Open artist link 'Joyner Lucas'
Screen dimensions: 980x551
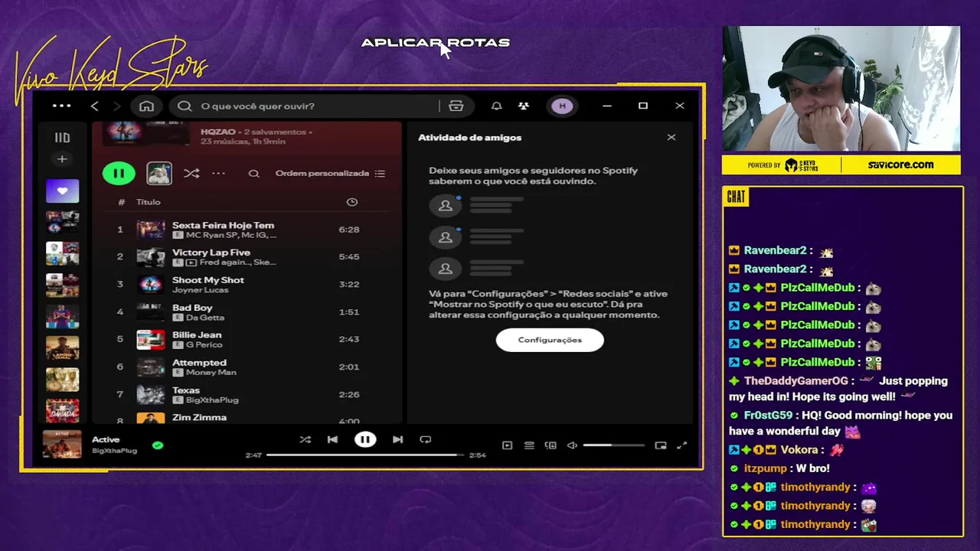coord(201,290)
